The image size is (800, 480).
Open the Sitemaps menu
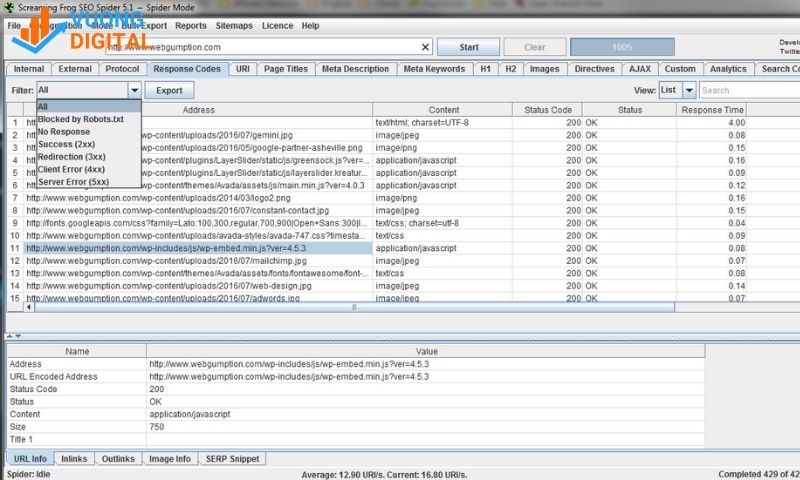coord(234,25)
